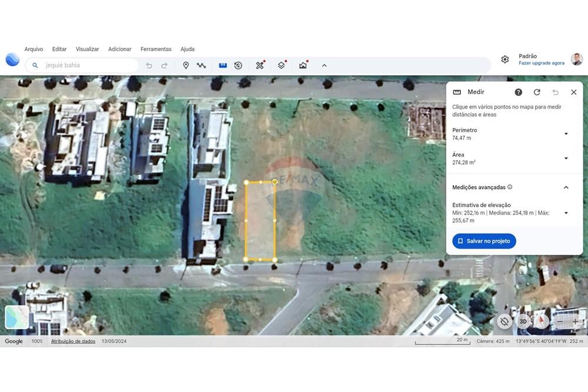Open the Área units dropdown
The width and height of the screenshot is (588, 392).
coord(566,159)
